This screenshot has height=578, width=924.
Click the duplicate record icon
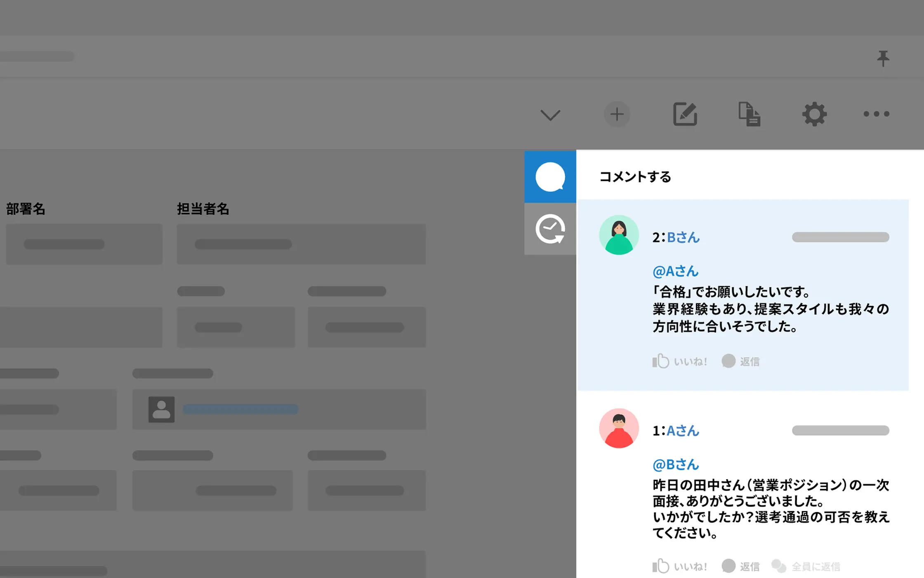[749, 114]
